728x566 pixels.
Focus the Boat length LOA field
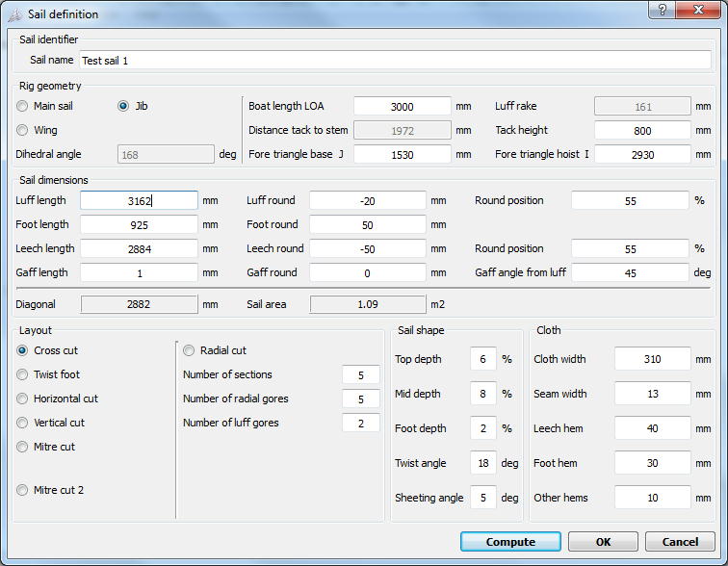pyautogui.click(x=402, y=106)
